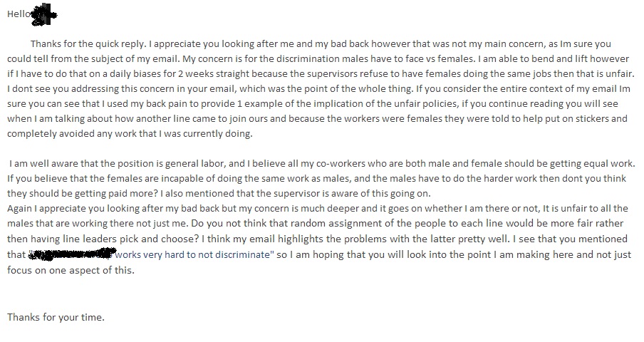The height and width of the screenshot is (342, 644).
Task: Click the redacted scribble before "works very hard"
Action: tap(71, 253)
